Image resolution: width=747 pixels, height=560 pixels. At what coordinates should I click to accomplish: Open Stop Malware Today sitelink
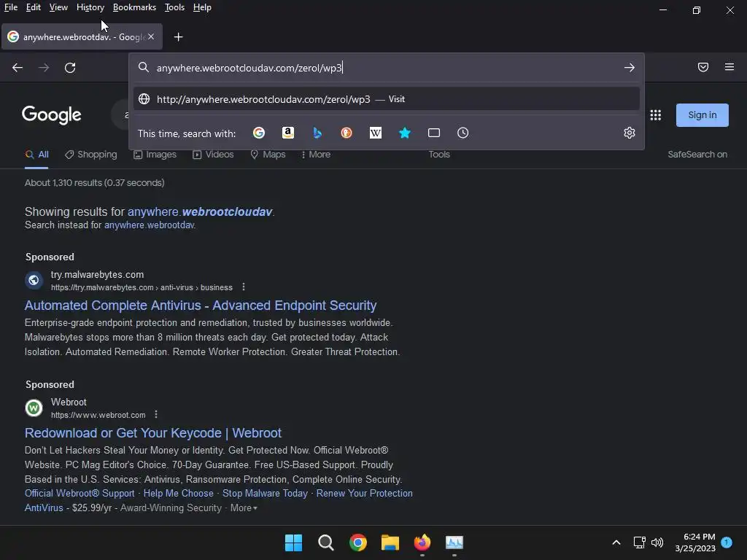pos(265,494)
